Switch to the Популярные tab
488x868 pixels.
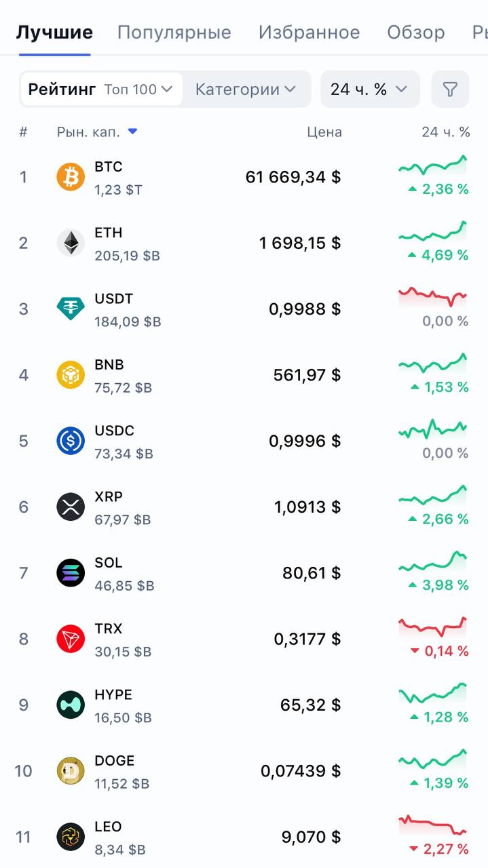(x=174, y=32)
